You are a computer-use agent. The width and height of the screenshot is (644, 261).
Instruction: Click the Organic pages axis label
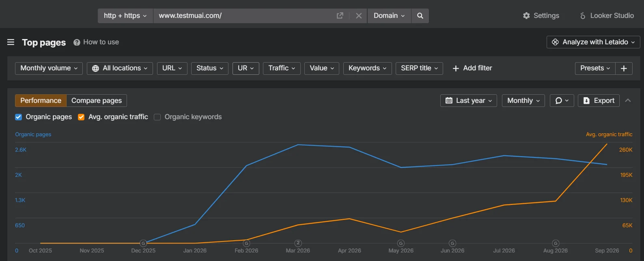coord(33,134)
